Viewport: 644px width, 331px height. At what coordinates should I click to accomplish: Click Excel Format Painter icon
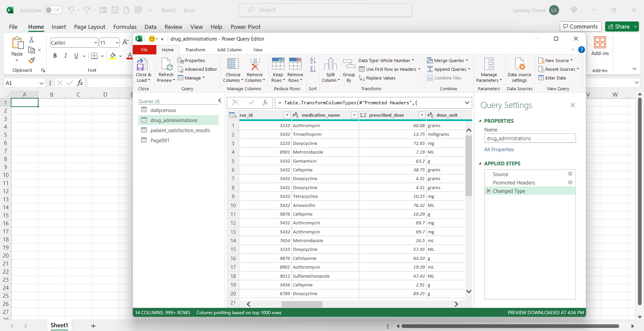coord(32,60)
